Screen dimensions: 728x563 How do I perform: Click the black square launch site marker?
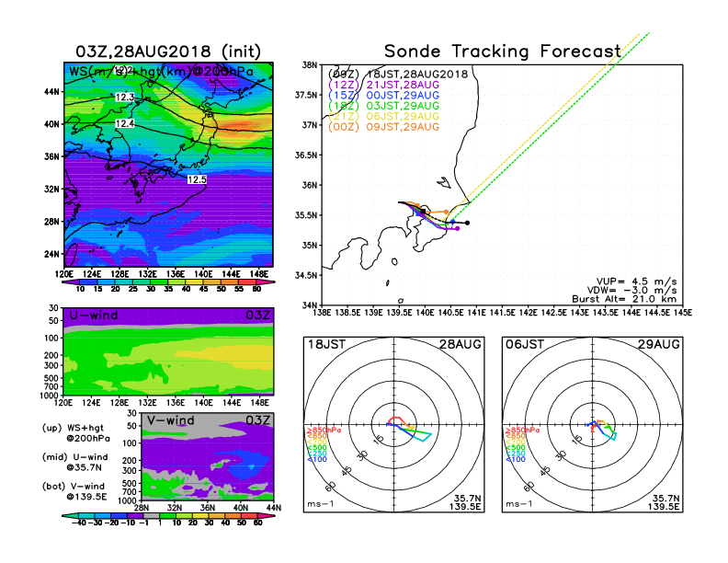423,212
